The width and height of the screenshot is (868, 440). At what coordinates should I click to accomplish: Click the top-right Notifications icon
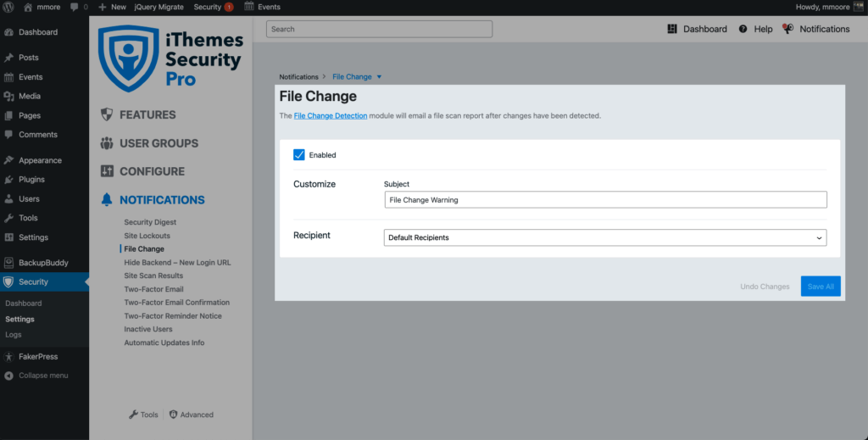tap(787, 29)
